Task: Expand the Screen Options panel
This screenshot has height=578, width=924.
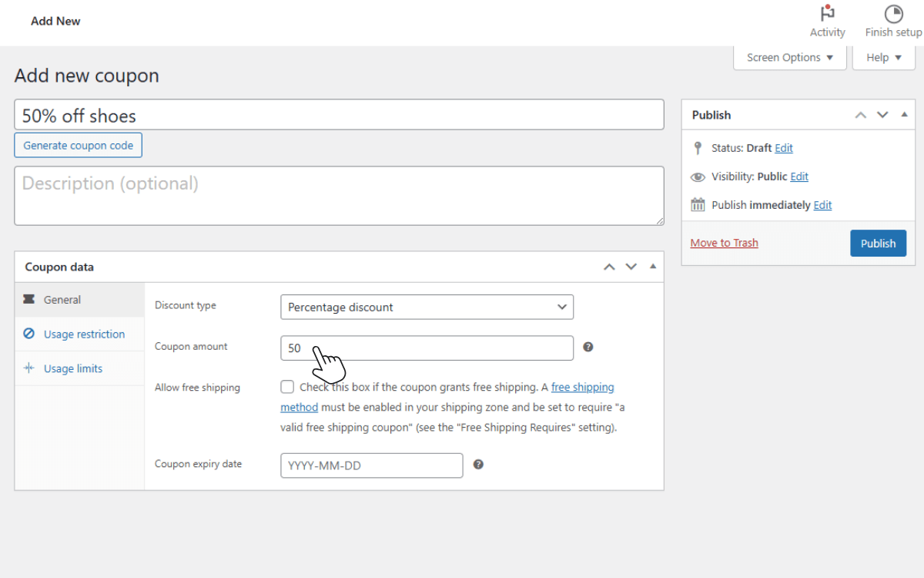Action: (x=790, y=58)
